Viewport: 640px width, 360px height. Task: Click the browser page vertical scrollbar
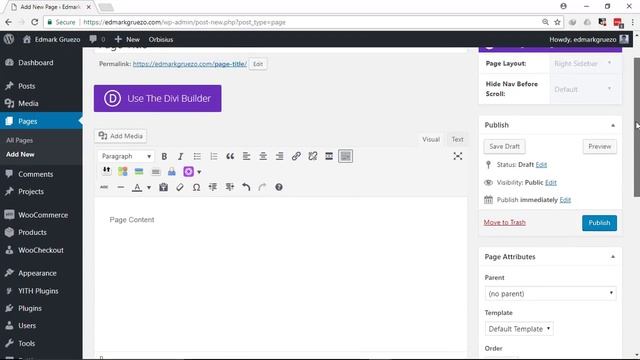636,127
